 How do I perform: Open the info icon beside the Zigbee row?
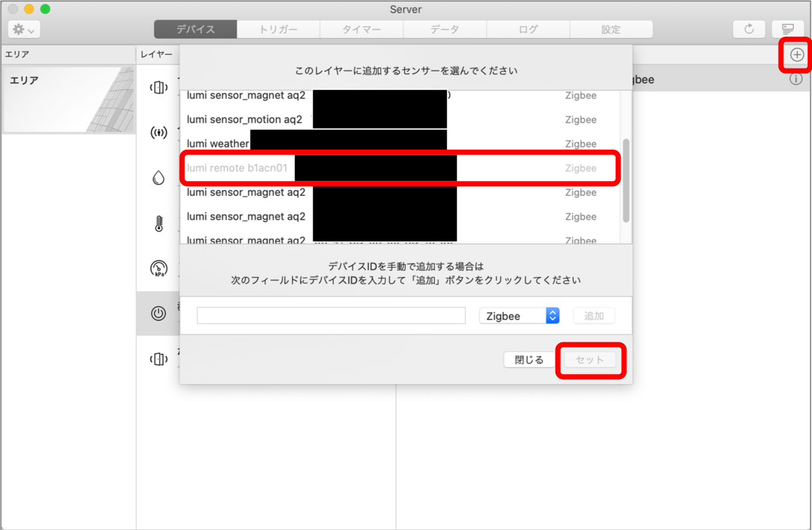[x=796, y=79]
